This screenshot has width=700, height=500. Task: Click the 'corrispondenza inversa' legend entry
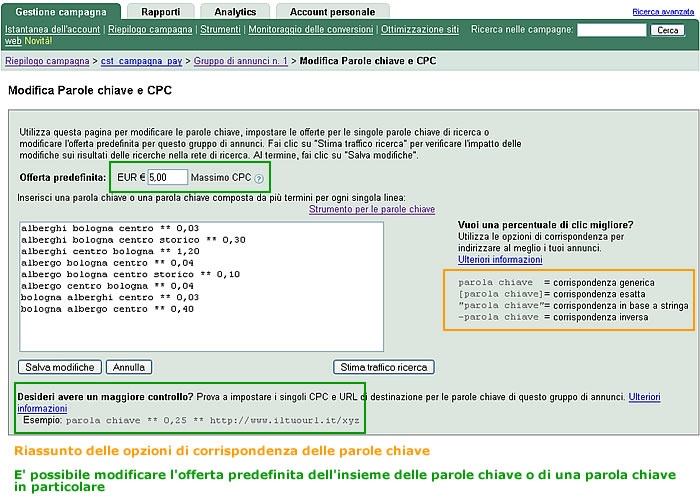coord(600,317)
